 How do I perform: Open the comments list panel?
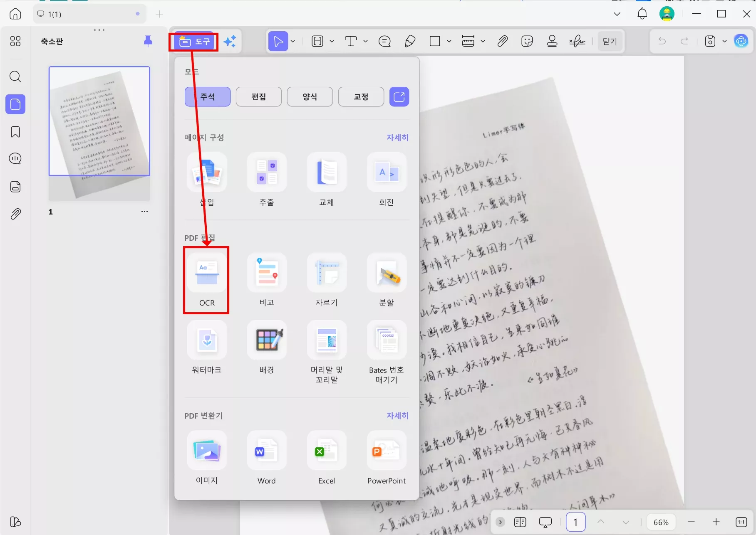pyautogui.click(x=15, y=159)
